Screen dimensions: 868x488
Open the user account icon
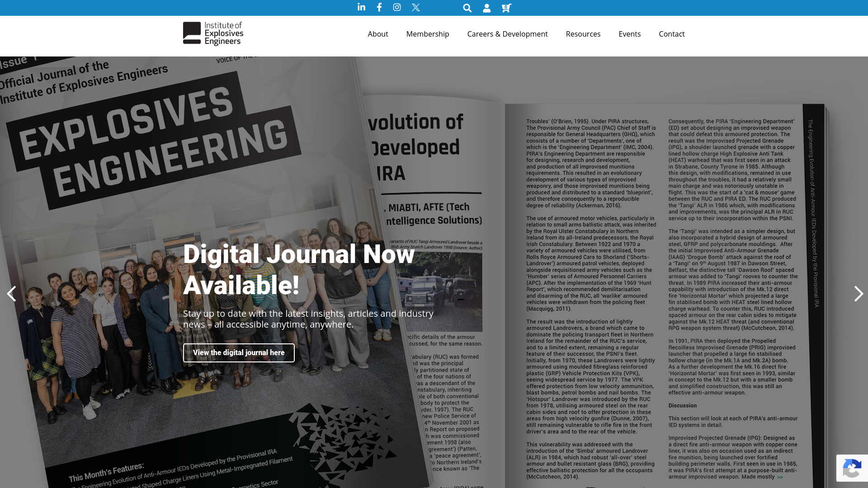tap(487, 8)
